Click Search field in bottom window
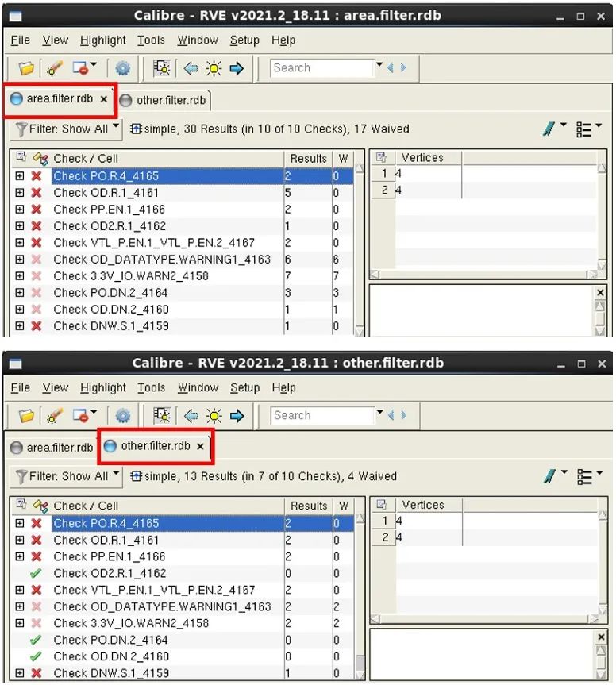Screen dimensions: 616x685 (x=322, y=415)
